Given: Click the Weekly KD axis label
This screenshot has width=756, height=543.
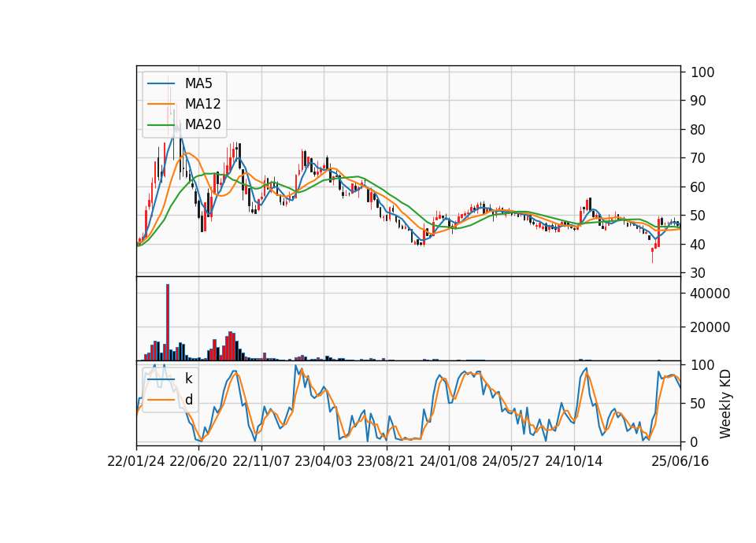Looking at the screenshot, I should 724,404.
